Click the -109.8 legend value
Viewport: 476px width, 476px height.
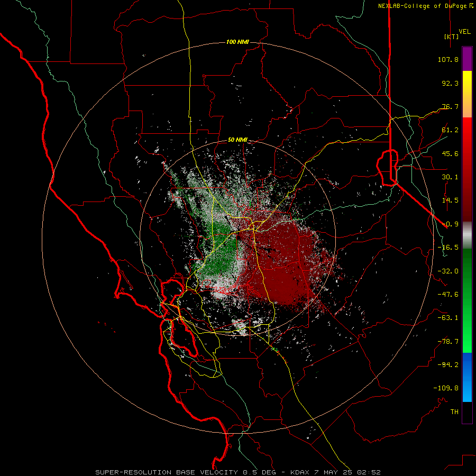[446, 388]
